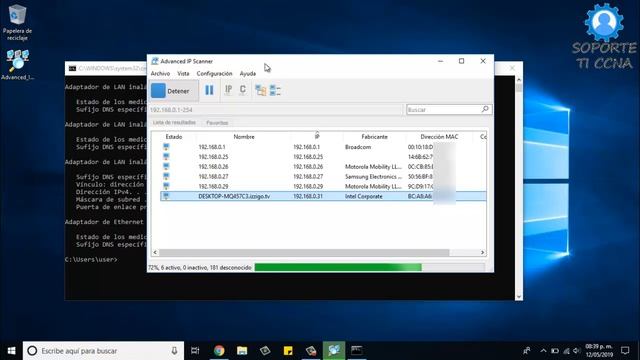Click left arrow of horizontal scrollbar
This screenshot has width=640, height=360.
pyautogui.click(x=155, y=253)
